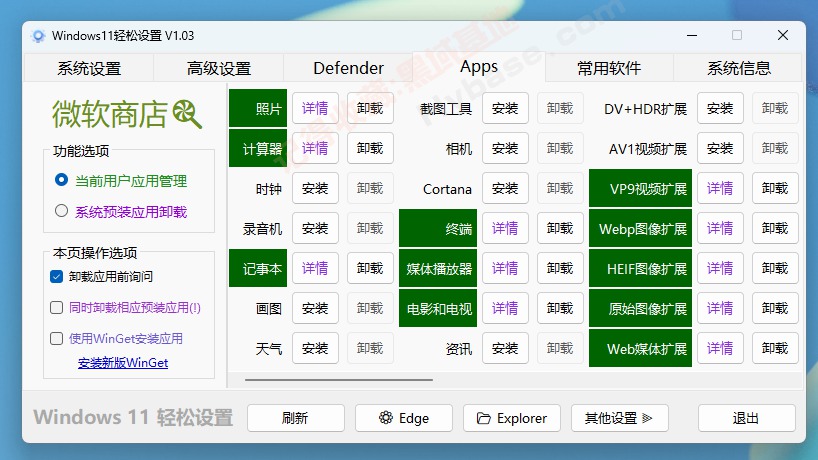Viewport: 818px width, 460px height.
Task: Install 时钟 app
Action: click(x=315, y=188)
